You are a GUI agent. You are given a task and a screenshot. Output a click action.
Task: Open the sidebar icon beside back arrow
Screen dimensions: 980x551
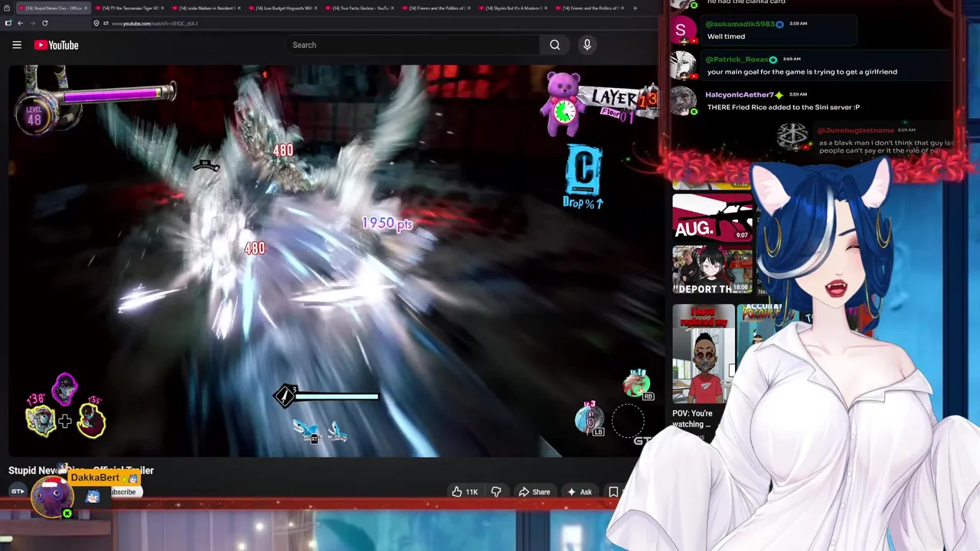(8, 23)
